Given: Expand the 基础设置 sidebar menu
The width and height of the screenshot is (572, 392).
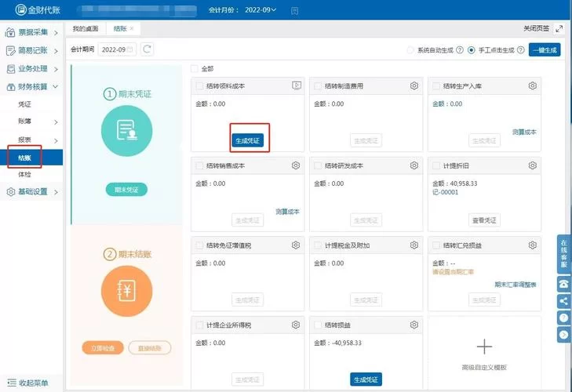Looking at the screenshot, I should coord(31,192).
